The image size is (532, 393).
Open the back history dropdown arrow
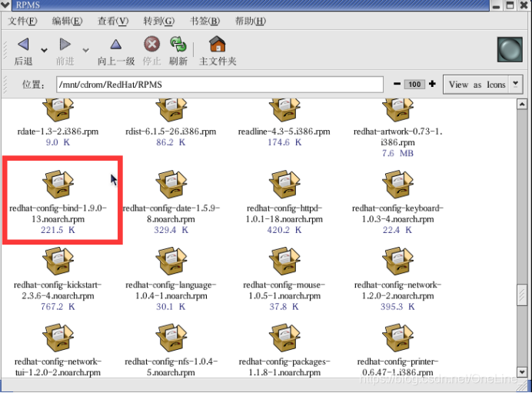pyautogui.click(x=44, y=50)
